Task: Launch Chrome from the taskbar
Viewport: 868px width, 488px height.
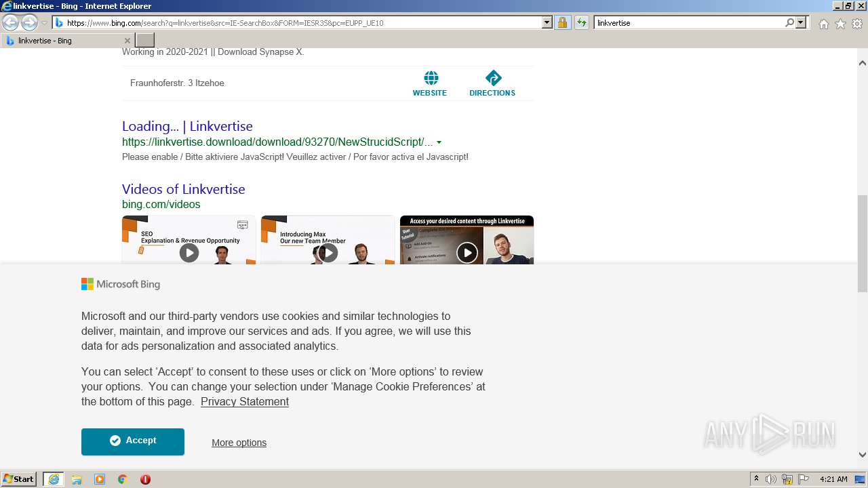Action: (x=122, y=479)
